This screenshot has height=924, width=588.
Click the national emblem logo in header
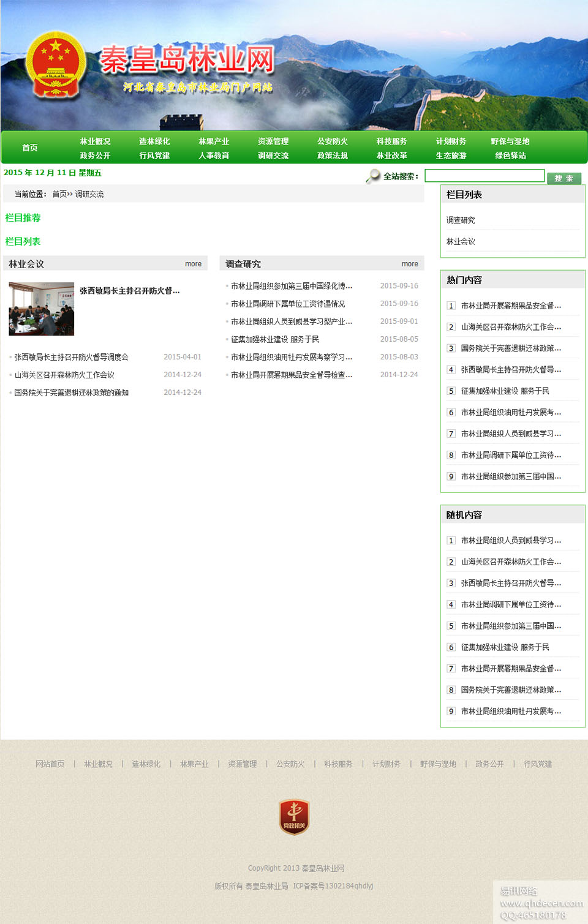[x=56, y=65]
